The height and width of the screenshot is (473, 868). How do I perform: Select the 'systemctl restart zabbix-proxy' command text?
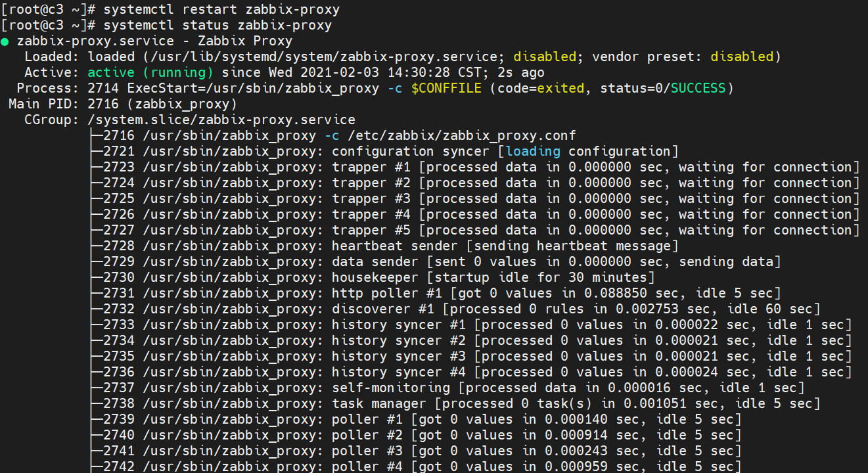221,10
